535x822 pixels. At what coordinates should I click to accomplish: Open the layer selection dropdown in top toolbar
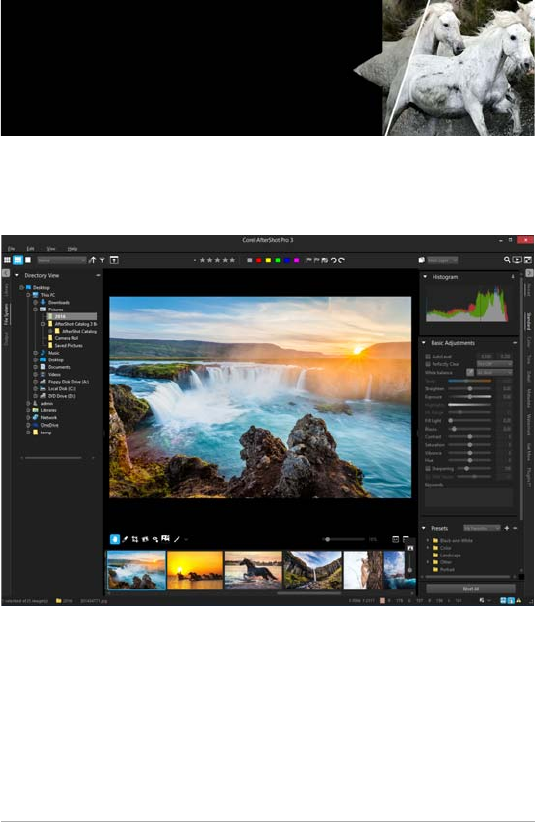pos(443,260)
